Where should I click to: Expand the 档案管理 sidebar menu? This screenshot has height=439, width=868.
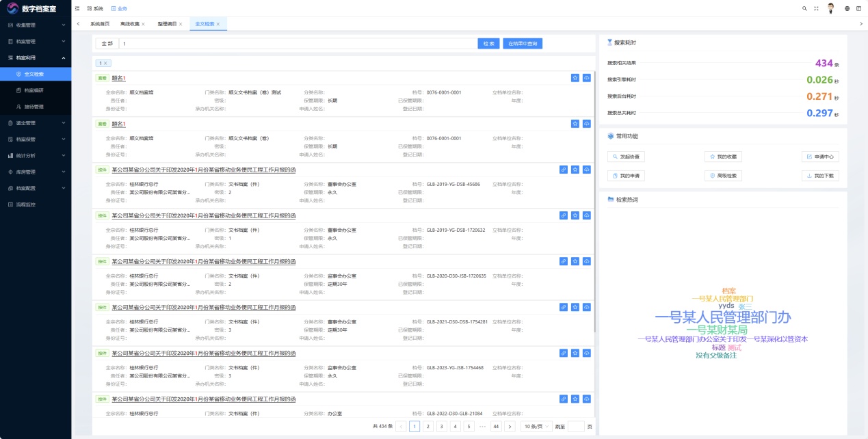(36, 42)
